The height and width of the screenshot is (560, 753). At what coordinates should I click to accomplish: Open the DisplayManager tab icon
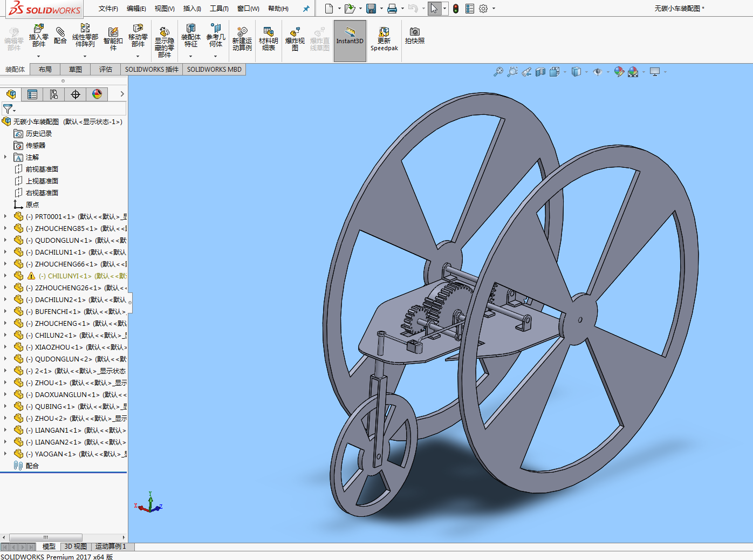pos(97,94)
